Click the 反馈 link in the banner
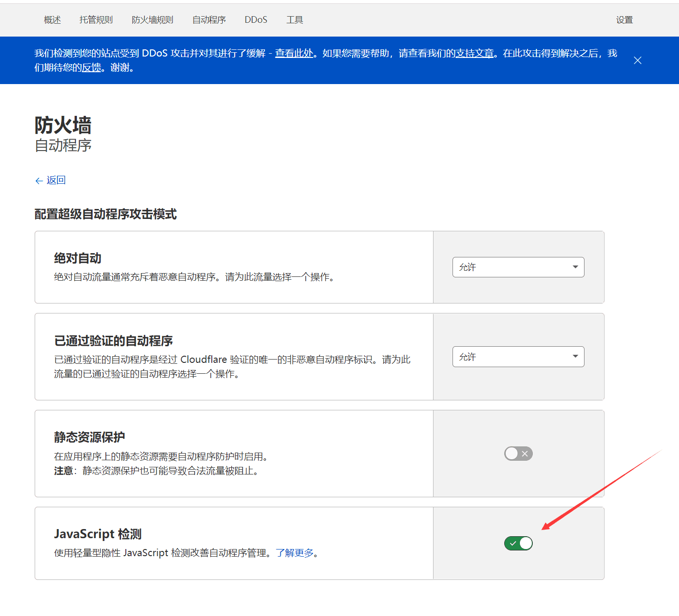The height and width of the screenshot is (616, 679). 91,67
